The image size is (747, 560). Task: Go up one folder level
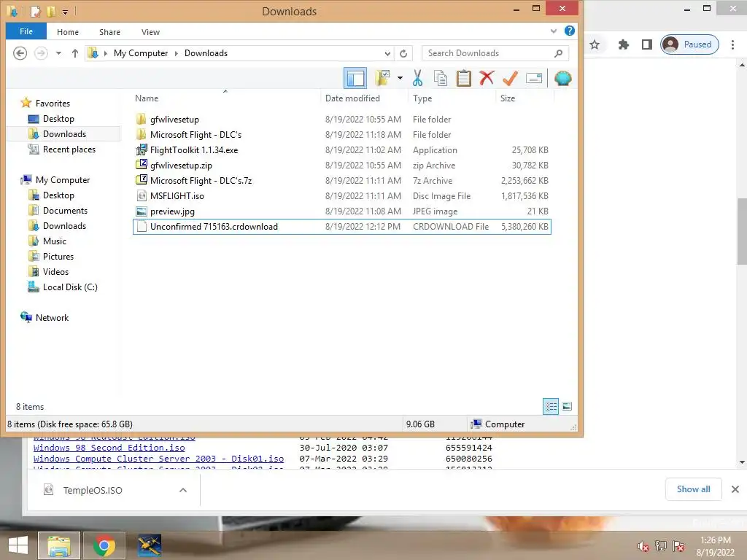click(x=75, y=52)
